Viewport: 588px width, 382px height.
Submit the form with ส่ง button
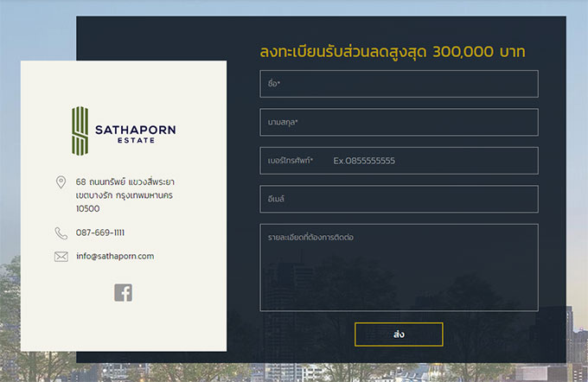[399, 334]
